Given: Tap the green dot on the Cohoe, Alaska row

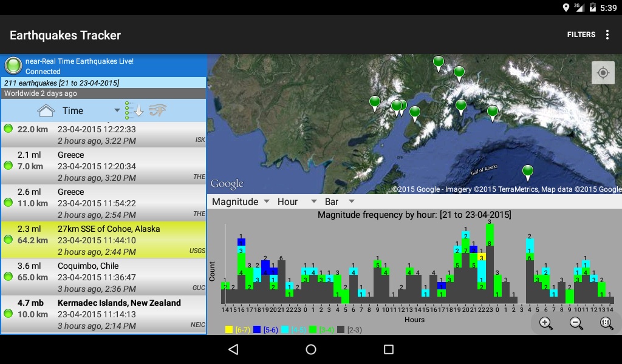Looking at the screenshot, I should click(x=9, y=240).
